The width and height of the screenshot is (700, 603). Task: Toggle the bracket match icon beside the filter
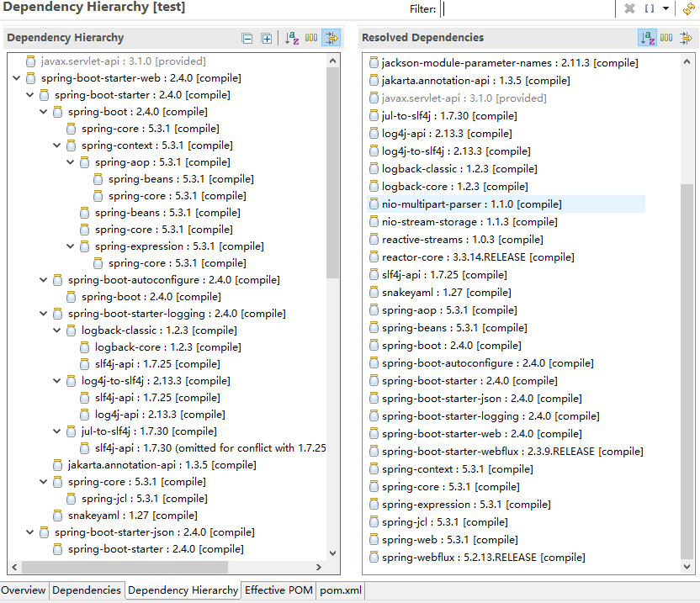[650, 8]
